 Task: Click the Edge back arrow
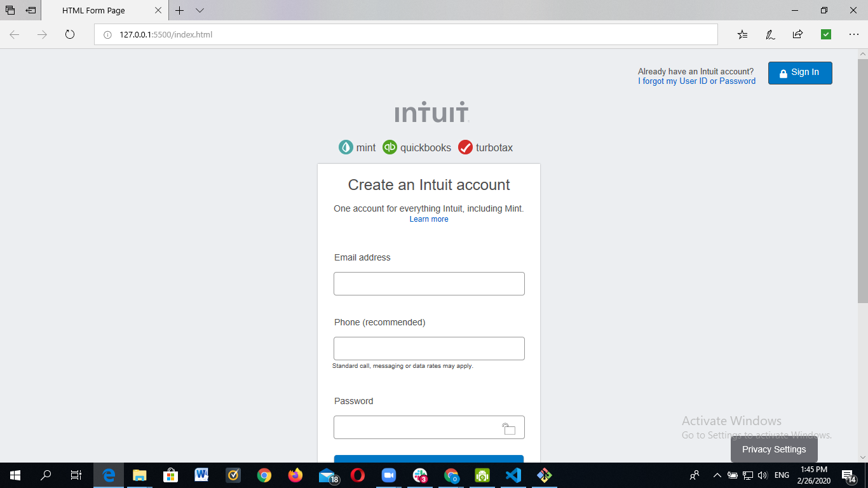pyautogui.click(x=14, y=34)
